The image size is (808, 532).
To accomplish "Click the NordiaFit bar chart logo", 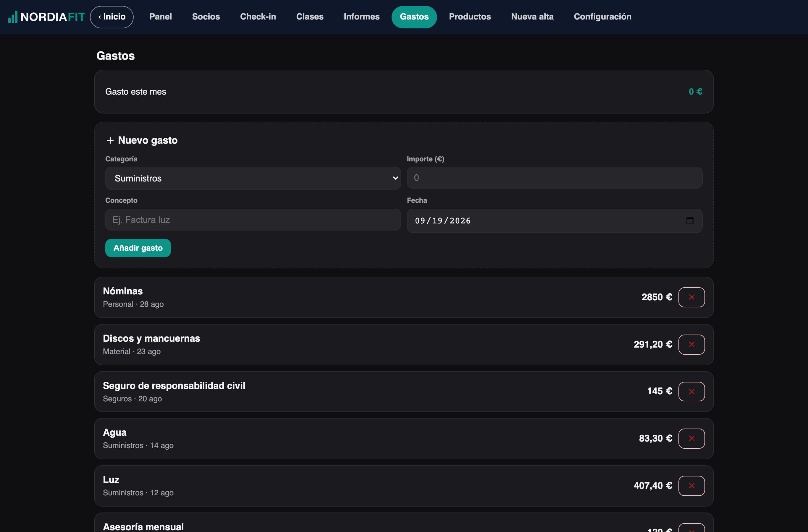I will coord(12,17).
